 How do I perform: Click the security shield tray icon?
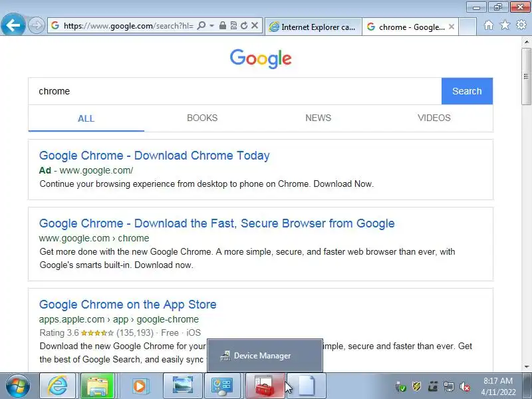417,386
